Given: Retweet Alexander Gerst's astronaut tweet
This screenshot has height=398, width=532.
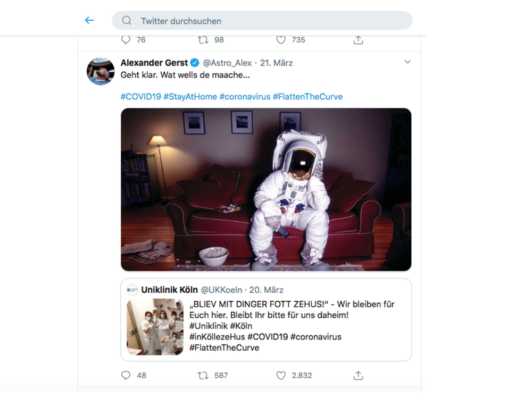Looking at the screenshot, I should click(203, 375).
